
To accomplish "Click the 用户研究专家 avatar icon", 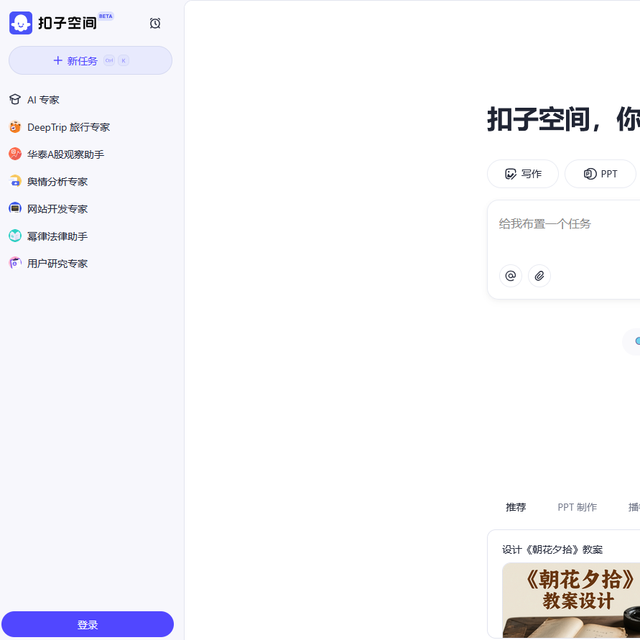I will [15, 263].
